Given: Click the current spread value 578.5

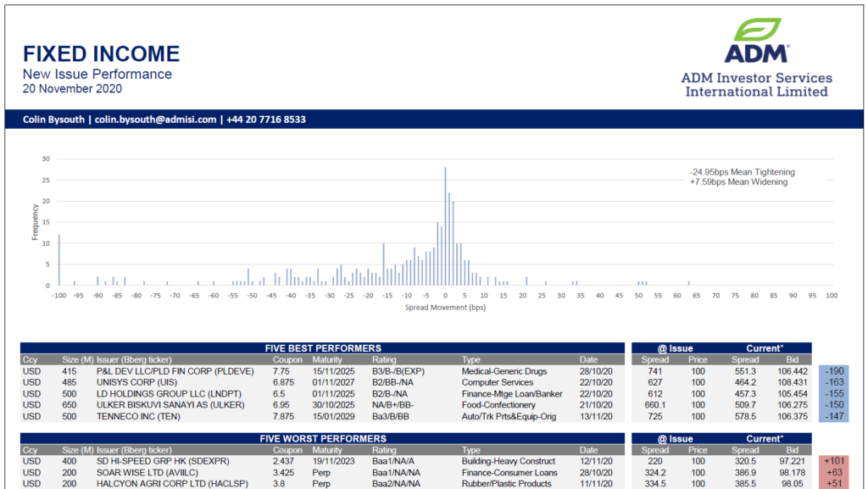Looking at the screenshot, I should point(745,416).
